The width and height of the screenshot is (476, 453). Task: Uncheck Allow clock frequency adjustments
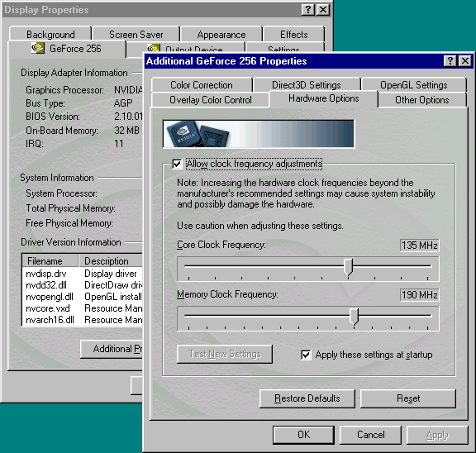coord(177,165)
